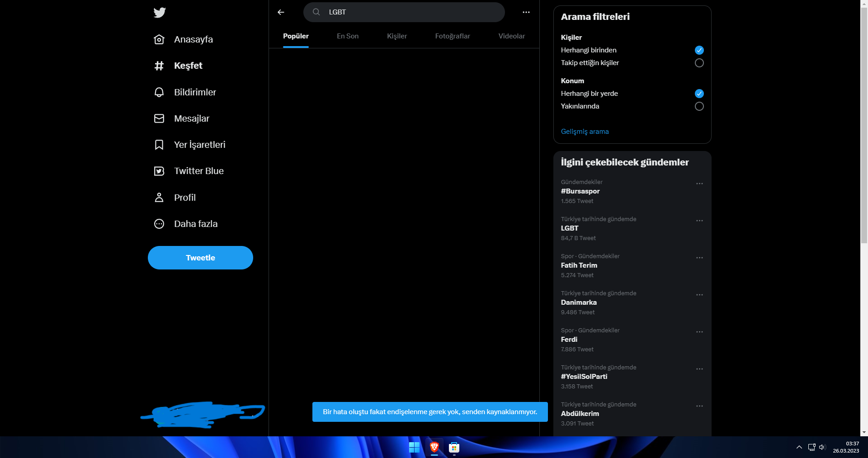Switch to the Kişiler tab
The height and width of the screenshot is (458, 868).
click(x=397, y=36)
